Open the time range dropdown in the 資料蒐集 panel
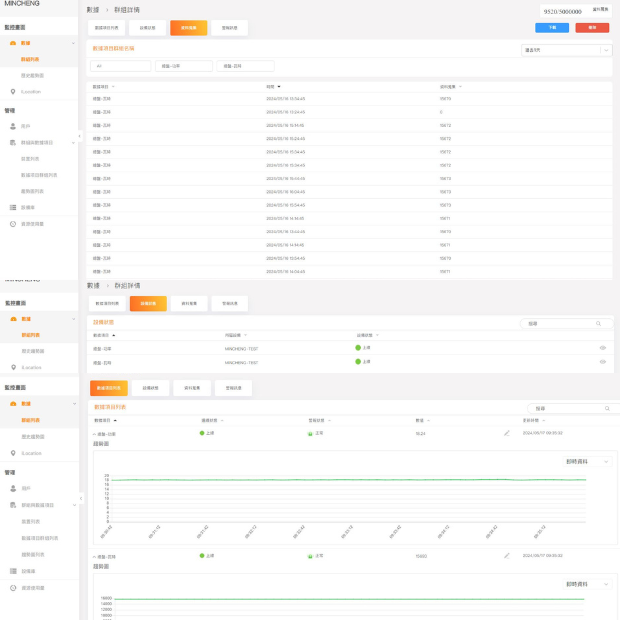The width and height of the screenshot is (620, 620). pyautogui.click(x=566, y=50)
